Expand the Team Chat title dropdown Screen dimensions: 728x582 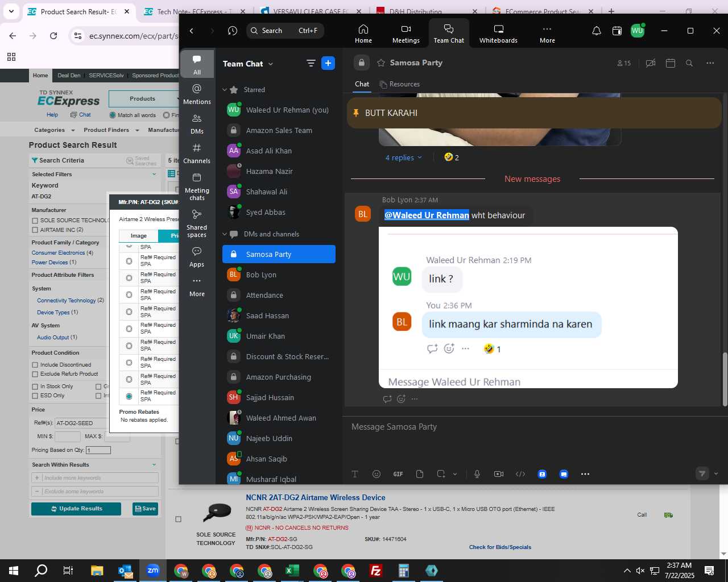pos(270,64)
